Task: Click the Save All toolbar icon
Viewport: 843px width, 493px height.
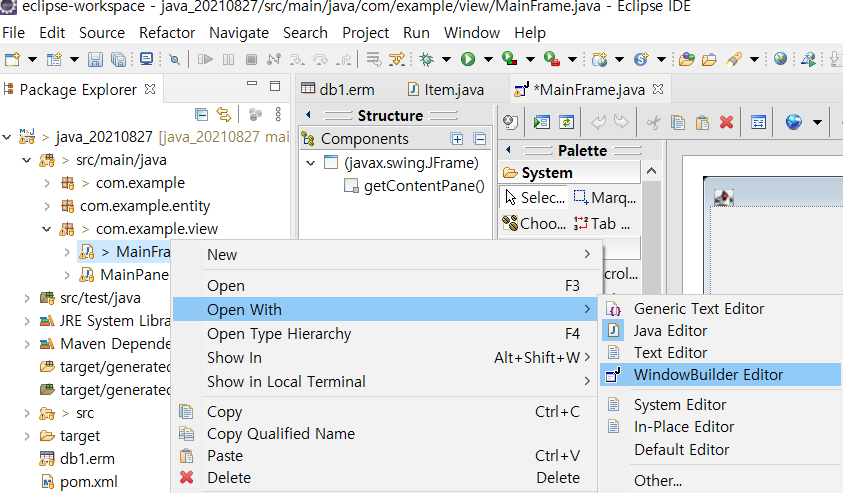Action: point(118,59)
